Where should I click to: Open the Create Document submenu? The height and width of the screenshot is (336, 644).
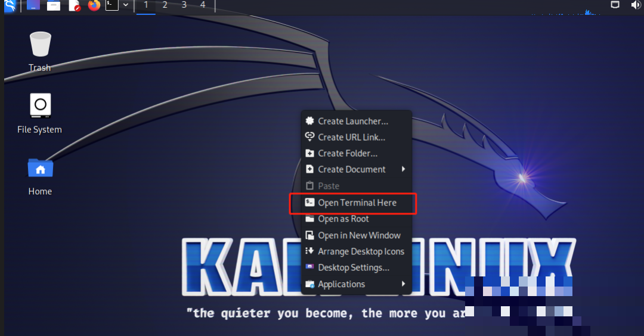[x=357, y=169]
